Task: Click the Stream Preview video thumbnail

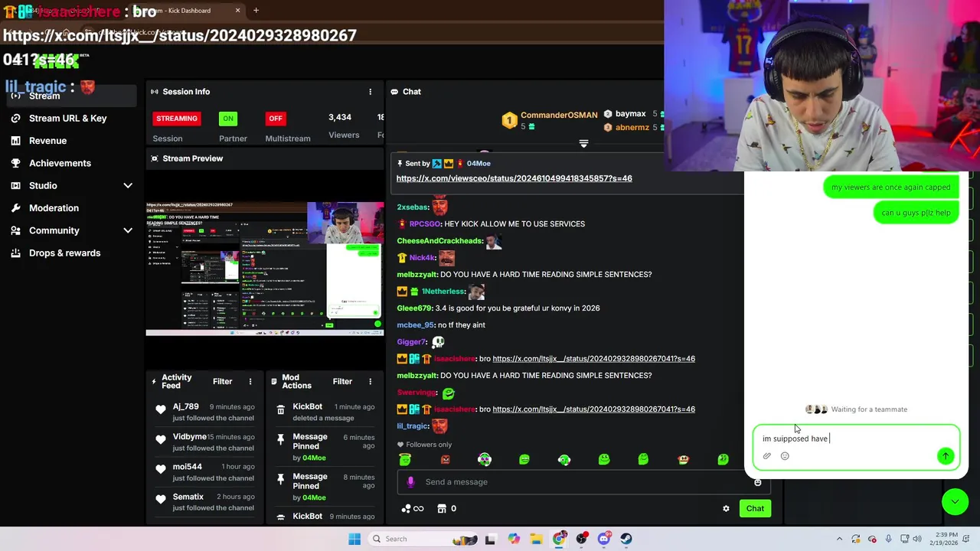Action: (x=265, y=269)
